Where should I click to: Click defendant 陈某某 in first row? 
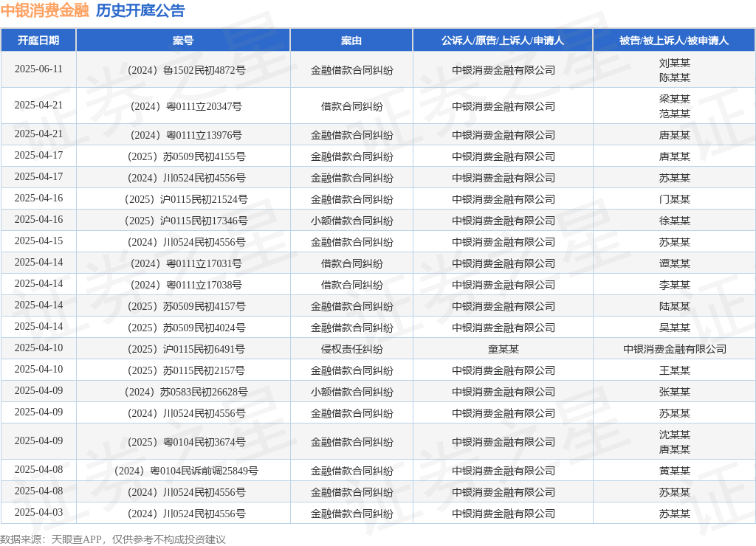pos(674,77)
